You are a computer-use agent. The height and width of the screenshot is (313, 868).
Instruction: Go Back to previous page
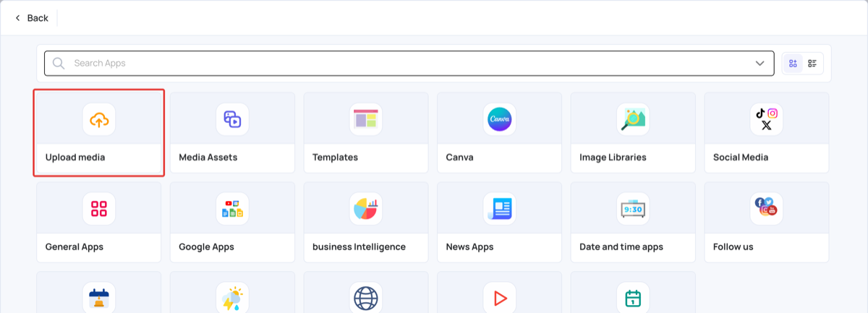[x=32, y=18]
